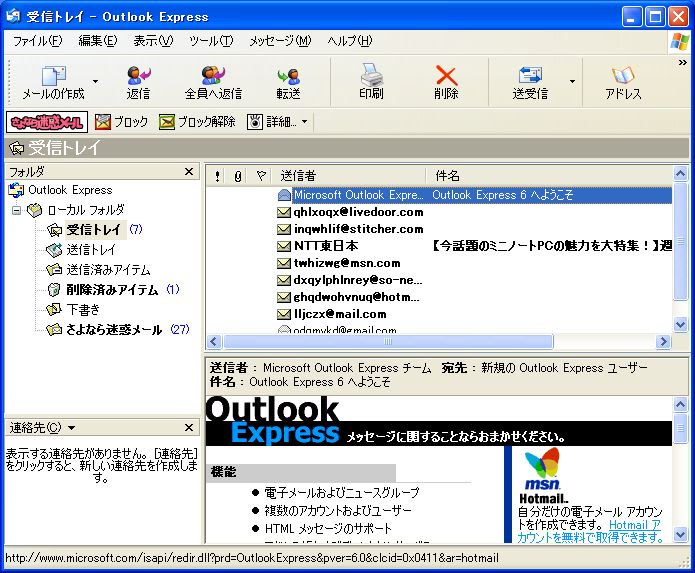Open the 詳細 dropdown arrow
695x573 pixels.
pyautogui.click(x=305, y=121)
